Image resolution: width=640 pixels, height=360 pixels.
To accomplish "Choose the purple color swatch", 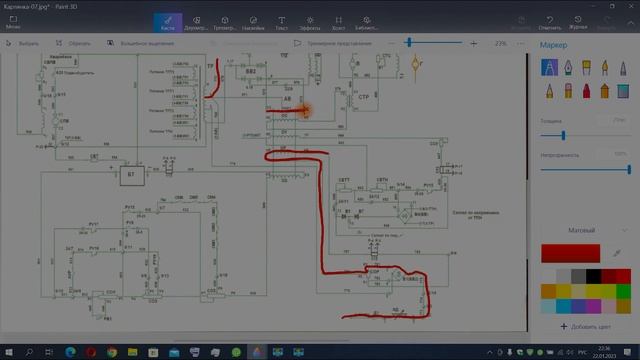I will click(x=593, y=307).
